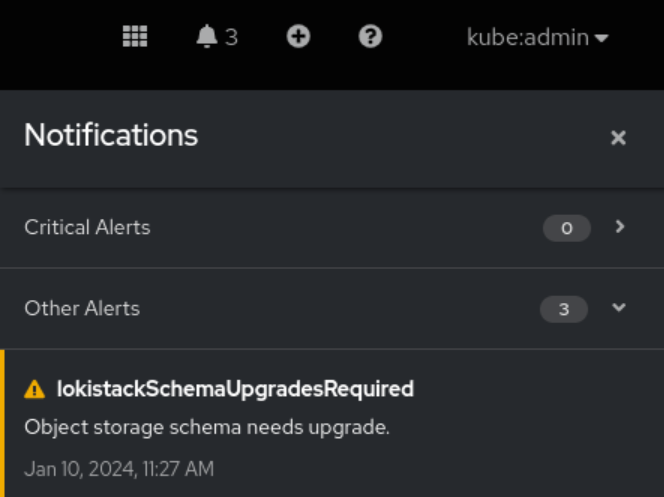Image resolution: width=664 pixels, height=497 pixels.
Task: Click the Notifications heading
Action: click(111, 135)
